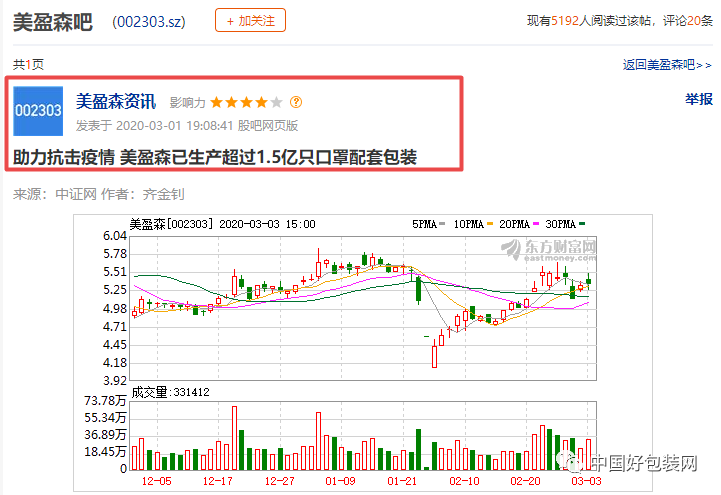Click the 6.04 price axis label
The height and width of the screenshot is (495, 721).
(114, 236)
